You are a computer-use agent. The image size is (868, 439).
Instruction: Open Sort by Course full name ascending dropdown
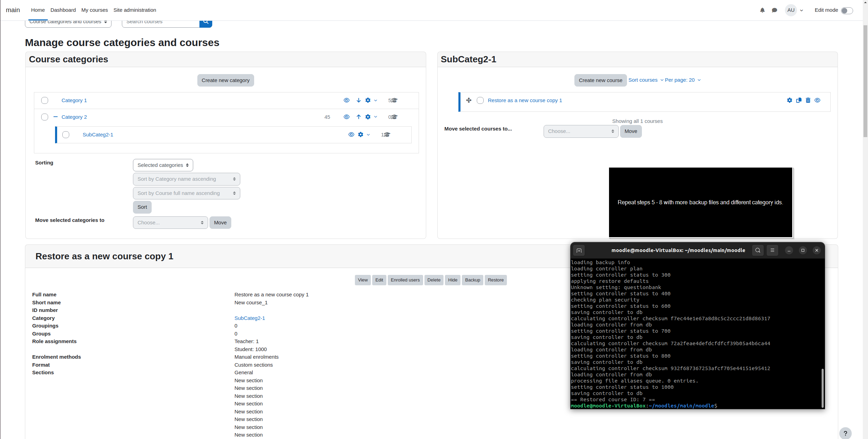point(187,193)
